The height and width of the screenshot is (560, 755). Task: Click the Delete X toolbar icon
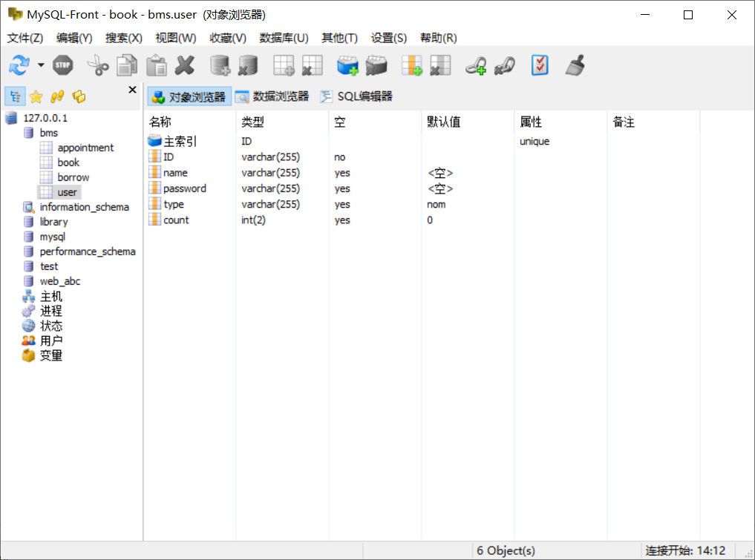click(x=185, y=65)
